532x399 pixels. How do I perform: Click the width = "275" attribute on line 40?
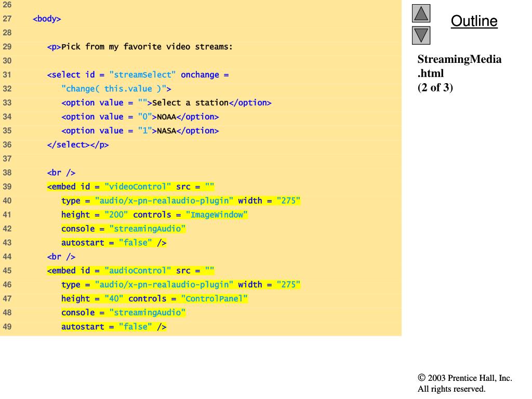[x=269, y=201]
